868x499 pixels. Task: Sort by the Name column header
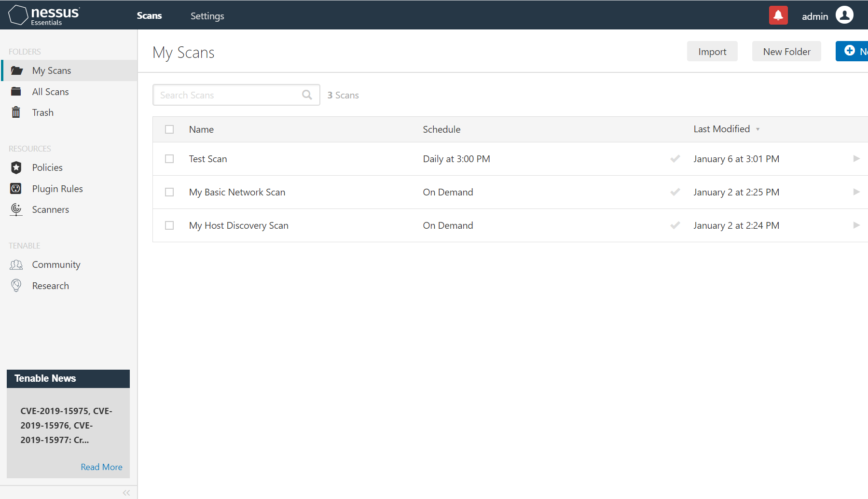[x=201, y=129]
